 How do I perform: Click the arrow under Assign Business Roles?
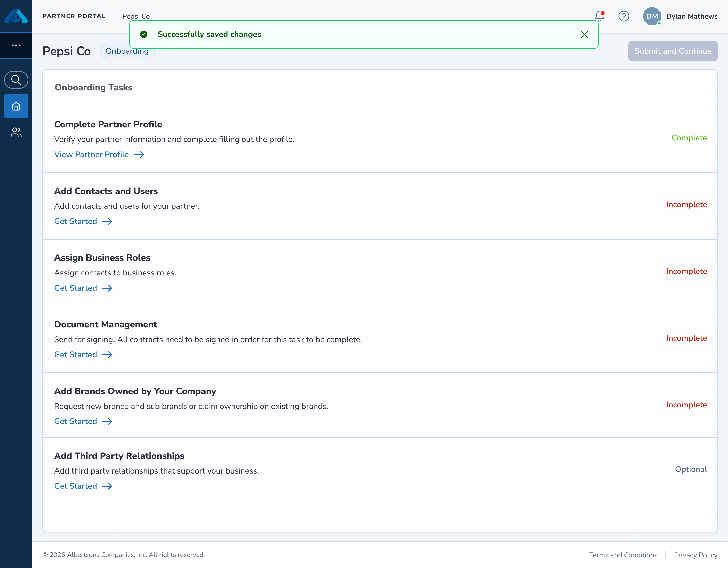(x=107, y=288)
